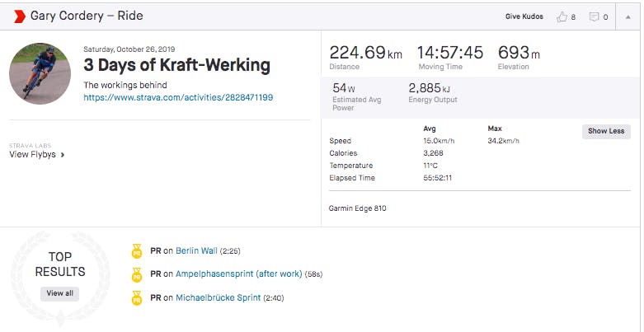Click the cyclist profile photo
This screenshot has width=644, height=332.
coord(40,74)
